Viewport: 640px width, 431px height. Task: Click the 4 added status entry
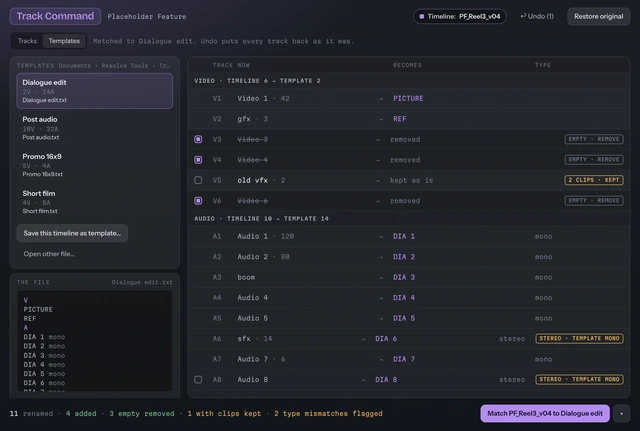point(81,413)
